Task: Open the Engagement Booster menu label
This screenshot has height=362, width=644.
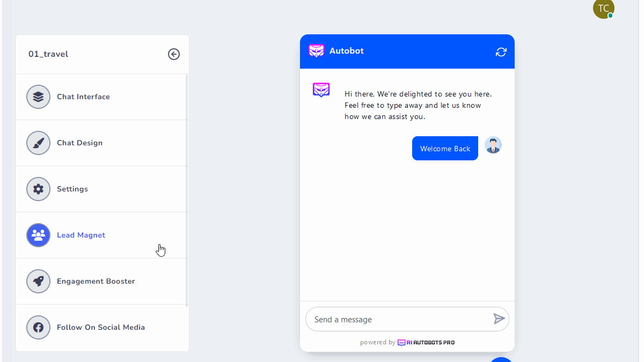Action: tap(96, 282)
